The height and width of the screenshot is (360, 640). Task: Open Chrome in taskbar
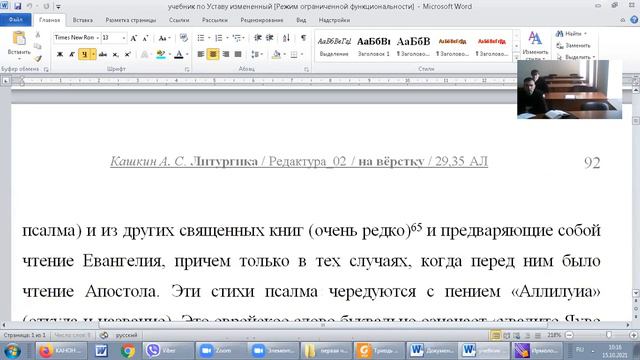tap(128, 351)
